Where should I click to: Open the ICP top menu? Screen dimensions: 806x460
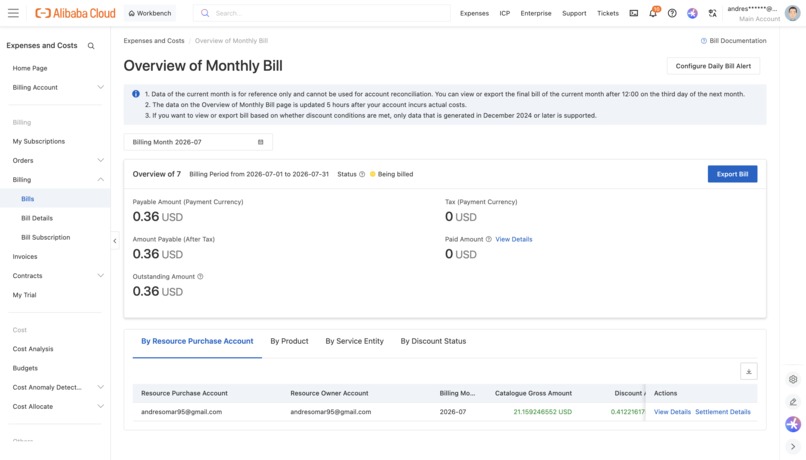(505, 13)
